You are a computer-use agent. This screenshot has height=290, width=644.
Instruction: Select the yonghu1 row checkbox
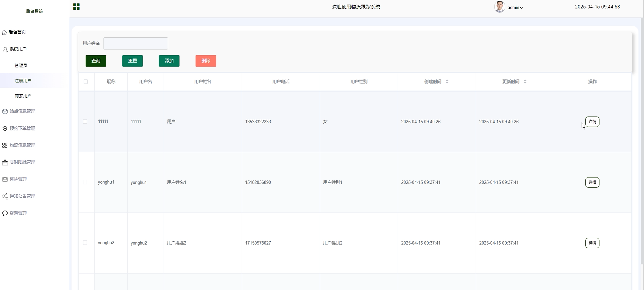pyautogui.click(x=85, y=182)
